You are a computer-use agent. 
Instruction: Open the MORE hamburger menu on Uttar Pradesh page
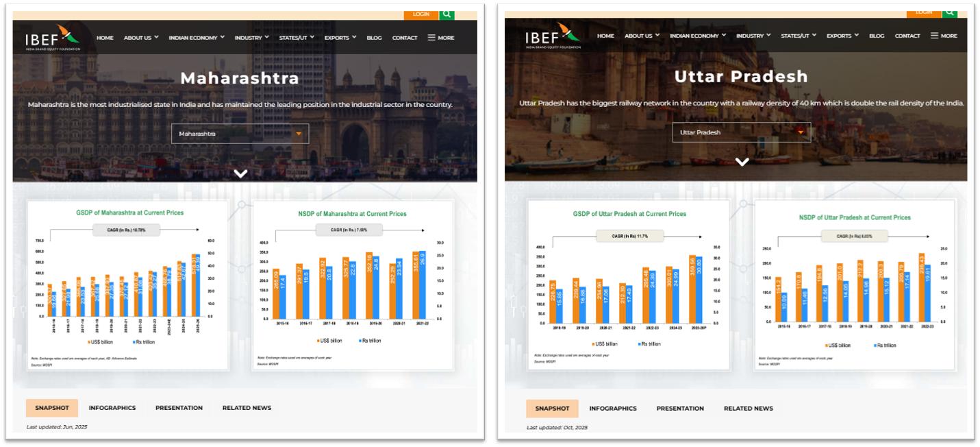944,36
